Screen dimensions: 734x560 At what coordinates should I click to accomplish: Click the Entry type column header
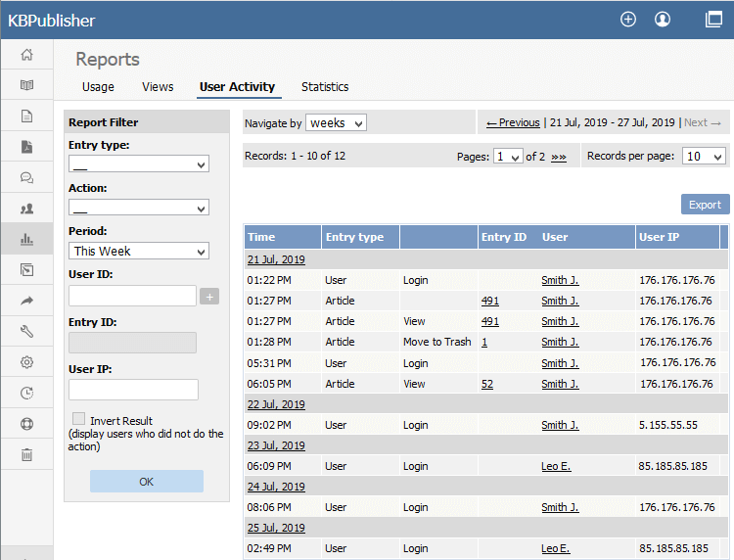[360, 237]
